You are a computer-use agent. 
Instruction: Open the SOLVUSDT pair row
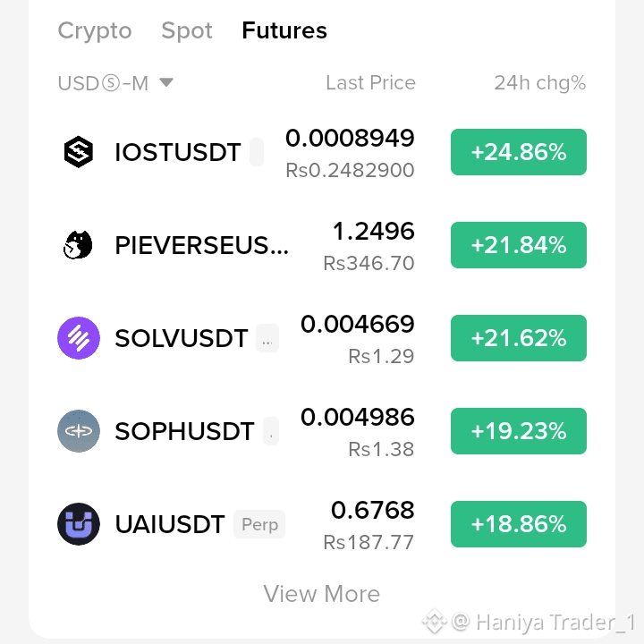point(322,338)
